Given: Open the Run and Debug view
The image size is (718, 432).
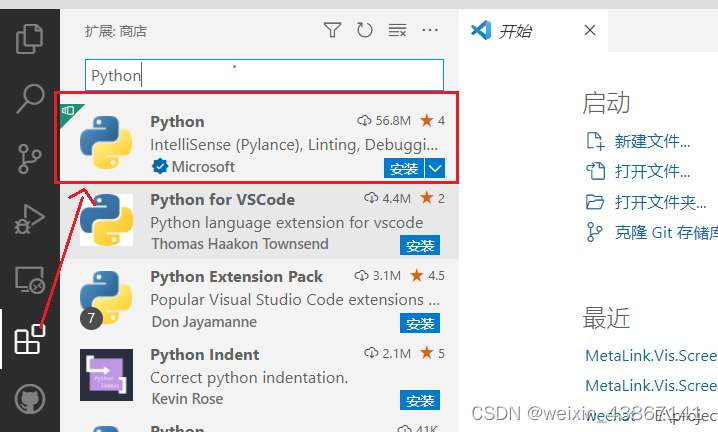Looking at the screenshot, I should click(x=30, y=219).
